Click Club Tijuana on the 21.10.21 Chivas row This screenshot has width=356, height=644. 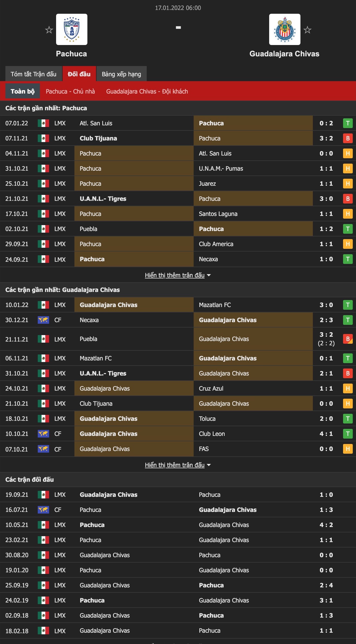pyautogui.click(x=96, y=404)
